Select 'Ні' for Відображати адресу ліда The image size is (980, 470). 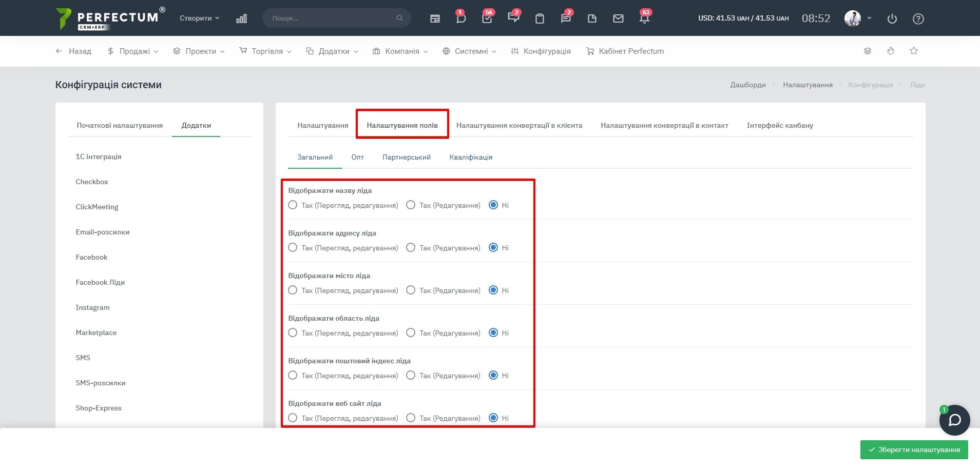click(x=493, y=248)
